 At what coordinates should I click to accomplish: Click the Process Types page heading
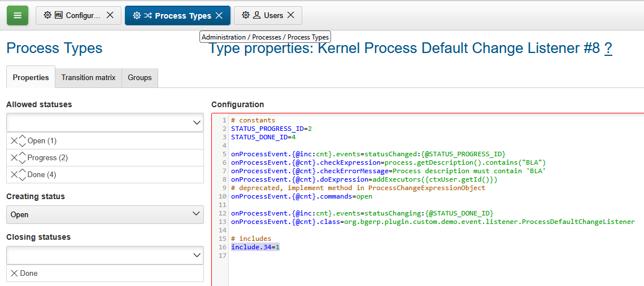54,49
